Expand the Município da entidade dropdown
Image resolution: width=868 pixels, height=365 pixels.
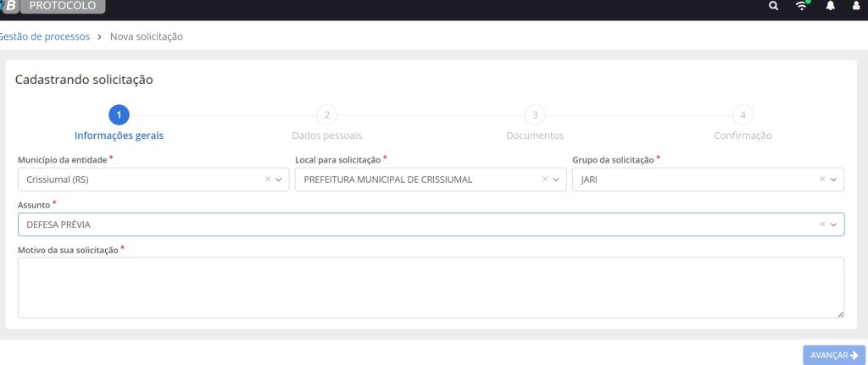(x=279, y=180)
